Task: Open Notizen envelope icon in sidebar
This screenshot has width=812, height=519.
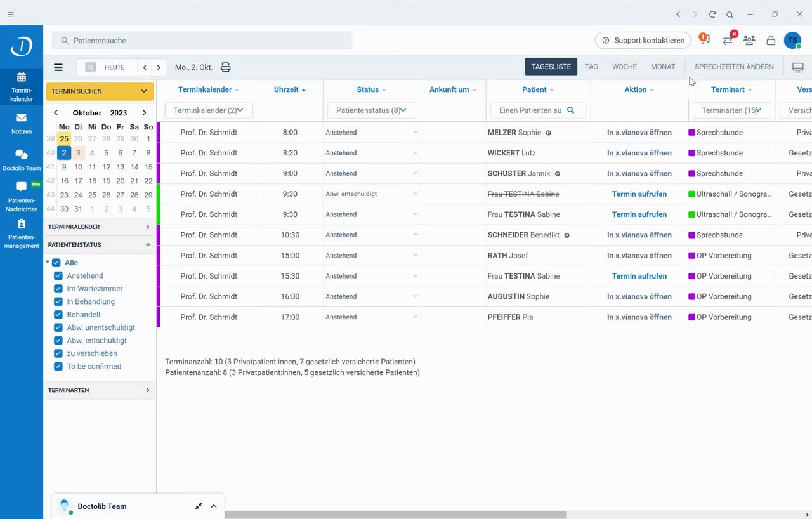Action: pyautogui.click(x=22, y=118)
